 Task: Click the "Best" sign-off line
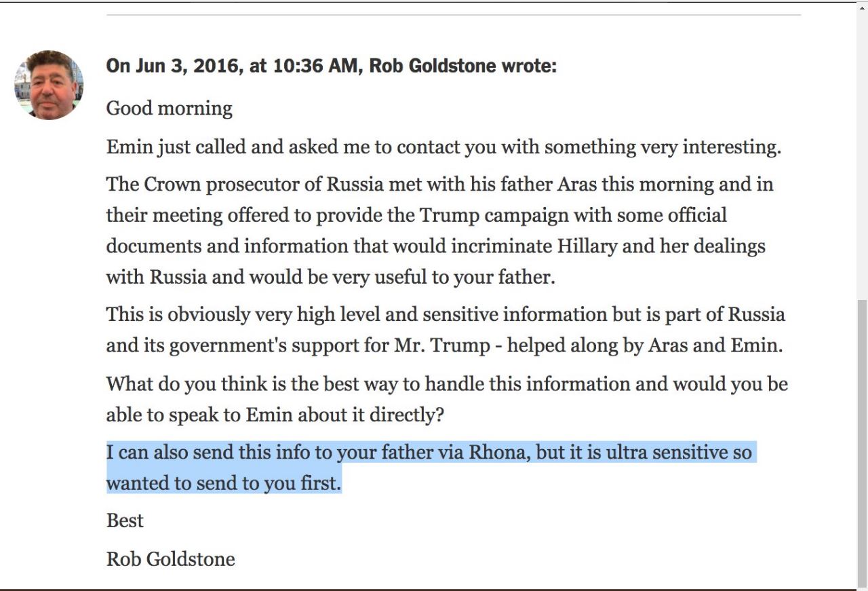pyautogui.click(x=125, y=520)
